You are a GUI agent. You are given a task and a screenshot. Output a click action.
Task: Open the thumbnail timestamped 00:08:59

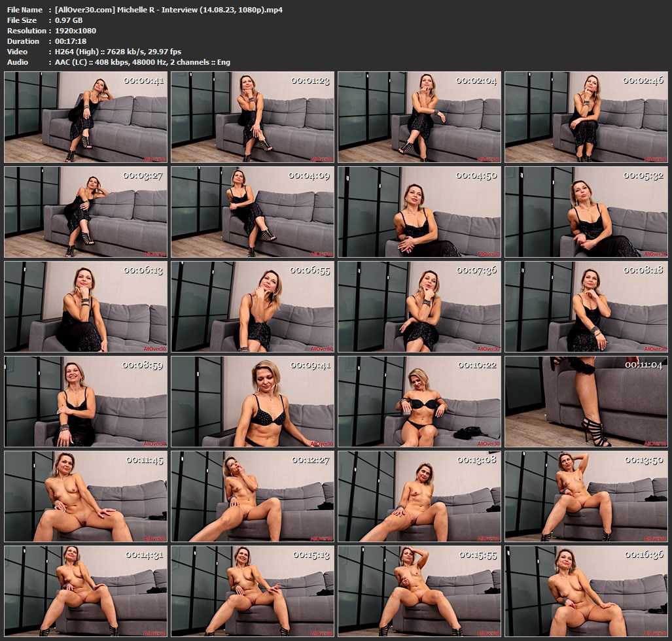pos(86,402)
